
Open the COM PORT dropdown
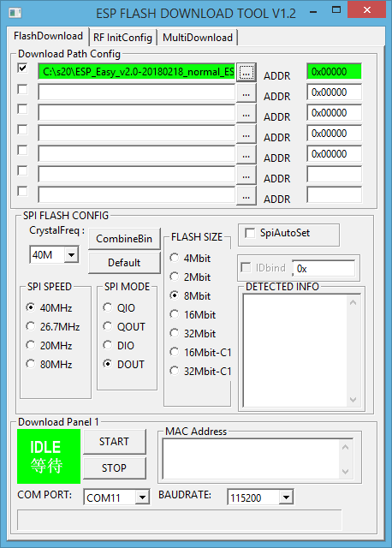pos(142,497)
